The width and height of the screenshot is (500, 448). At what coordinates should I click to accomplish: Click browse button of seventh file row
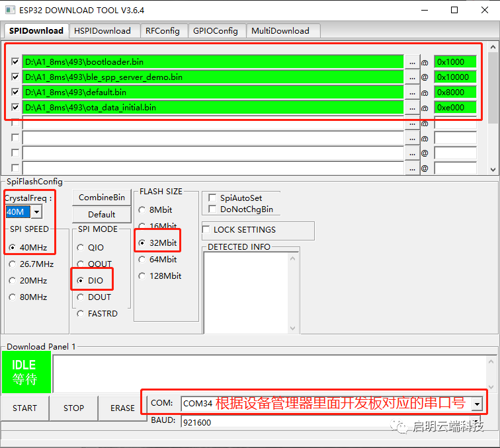(412, 153)
